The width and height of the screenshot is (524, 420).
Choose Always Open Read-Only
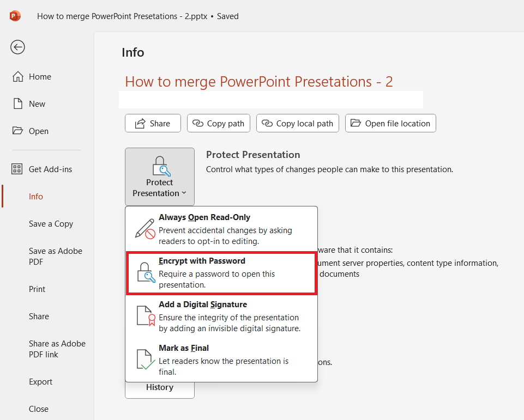221,229
